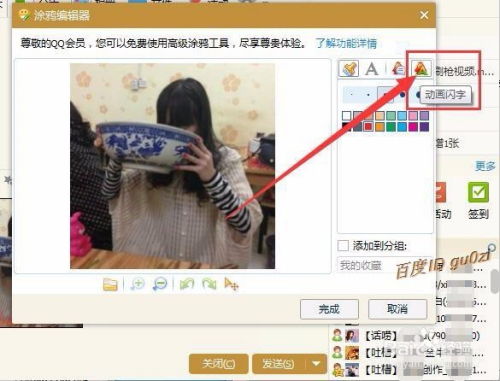The width and height of the screenshot is (500, 381).
Task: Select the text 'A' tool
Action: click(371, 69)
